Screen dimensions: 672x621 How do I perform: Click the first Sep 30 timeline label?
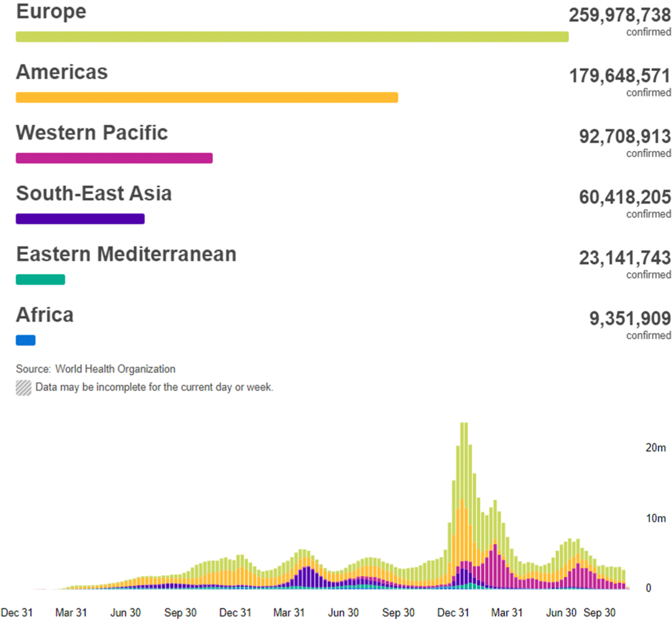click(180, 612)
